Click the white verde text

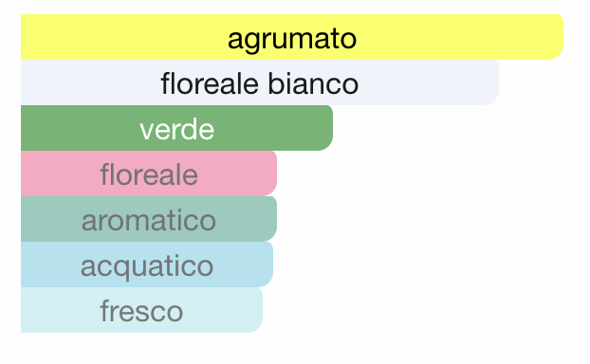tap(176, 130)
